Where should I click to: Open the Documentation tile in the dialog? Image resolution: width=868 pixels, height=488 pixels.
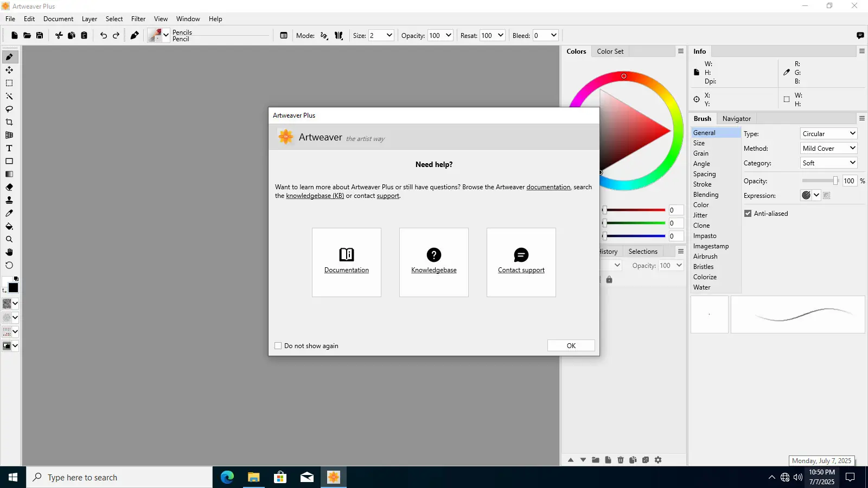347,262
